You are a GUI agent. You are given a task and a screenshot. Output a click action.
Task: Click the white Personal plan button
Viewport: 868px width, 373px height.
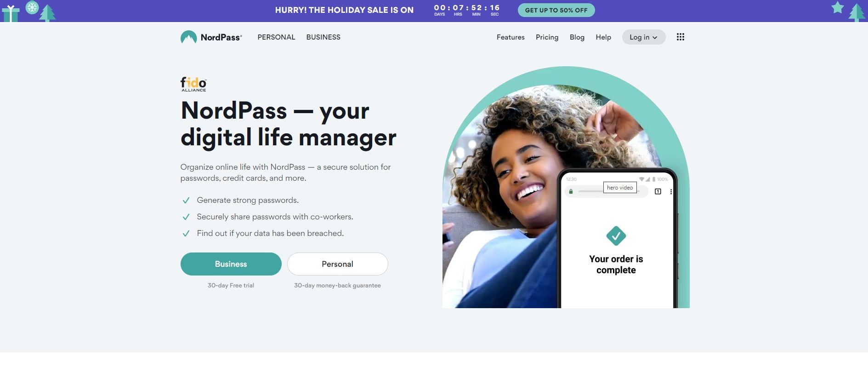pos(338,264)
